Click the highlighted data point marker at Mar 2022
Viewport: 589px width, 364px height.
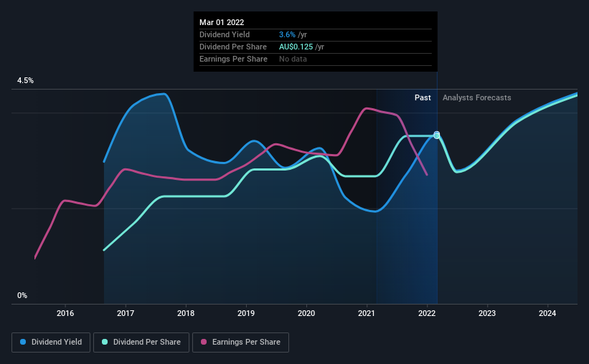pos(436,135)
